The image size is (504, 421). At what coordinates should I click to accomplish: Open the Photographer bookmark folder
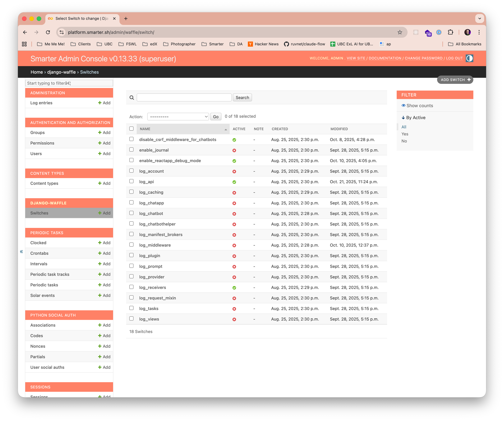coord(179,44)
